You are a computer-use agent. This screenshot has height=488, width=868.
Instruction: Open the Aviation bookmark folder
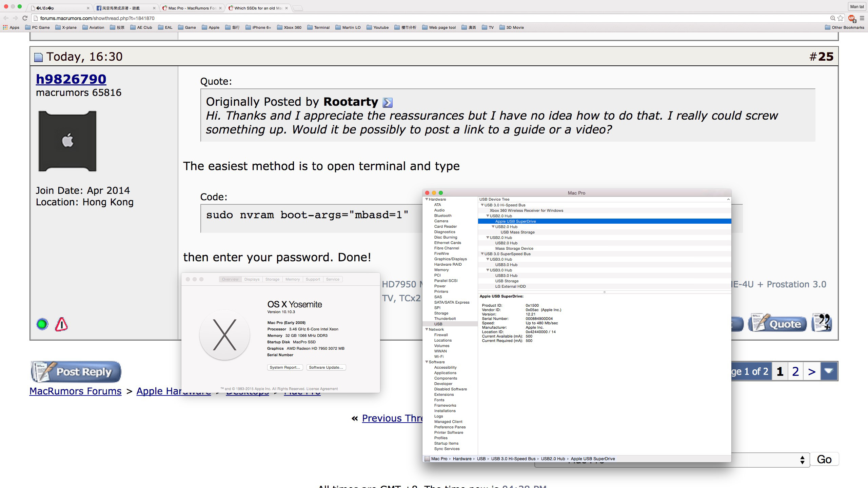pyautogui.click(x=93, y=27)
